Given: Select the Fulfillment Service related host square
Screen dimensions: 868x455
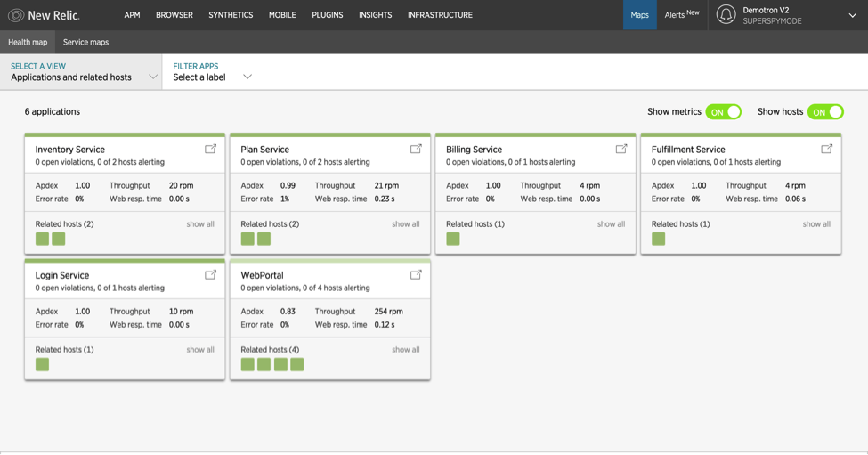Looking at the screenshot, I should point(658,239).
